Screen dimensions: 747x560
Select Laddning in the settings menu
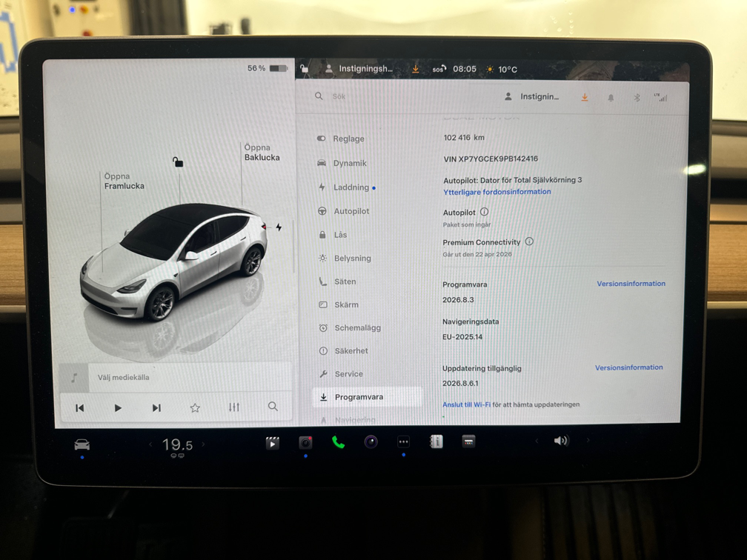tap(351, 187)
